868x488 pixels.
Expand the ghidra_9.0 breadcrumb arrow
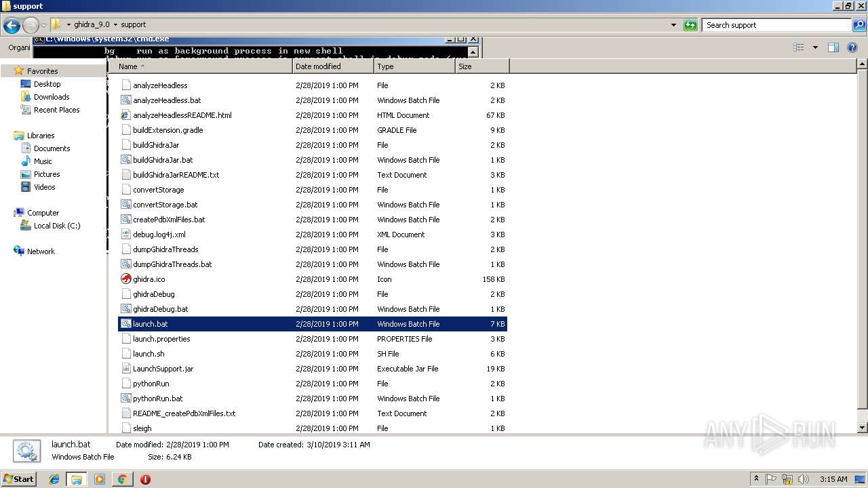click(115, 25)
